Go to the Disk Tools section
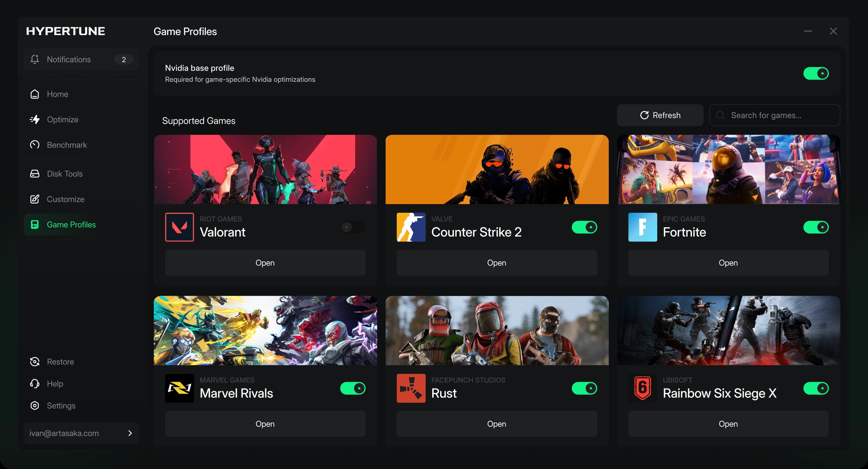 pyautogui.click(x=81, y=174)
